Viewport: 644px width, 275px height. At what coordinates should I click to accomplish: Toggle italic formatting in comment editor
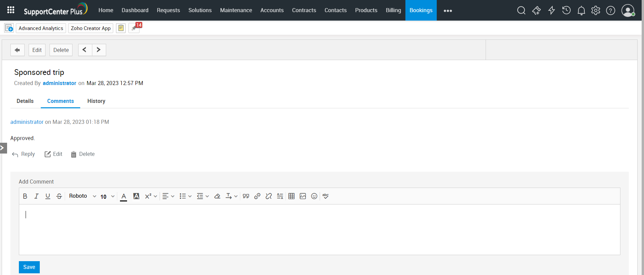(36, 196)
